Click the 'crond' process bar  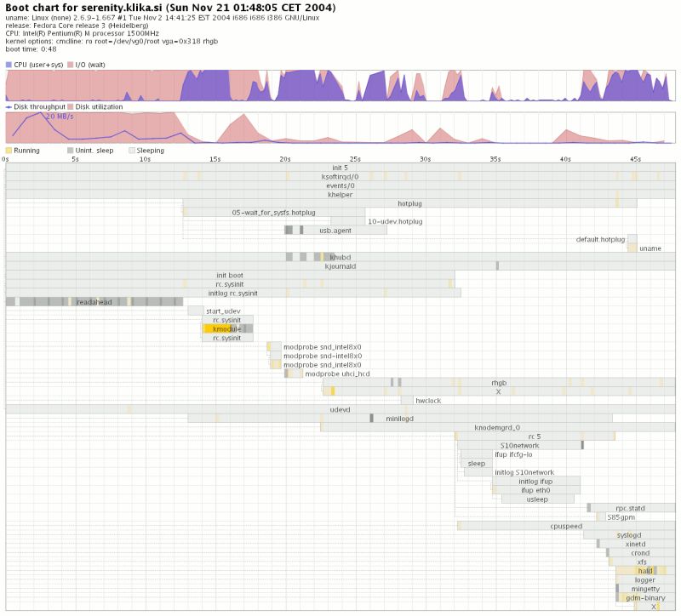(641, 554)
